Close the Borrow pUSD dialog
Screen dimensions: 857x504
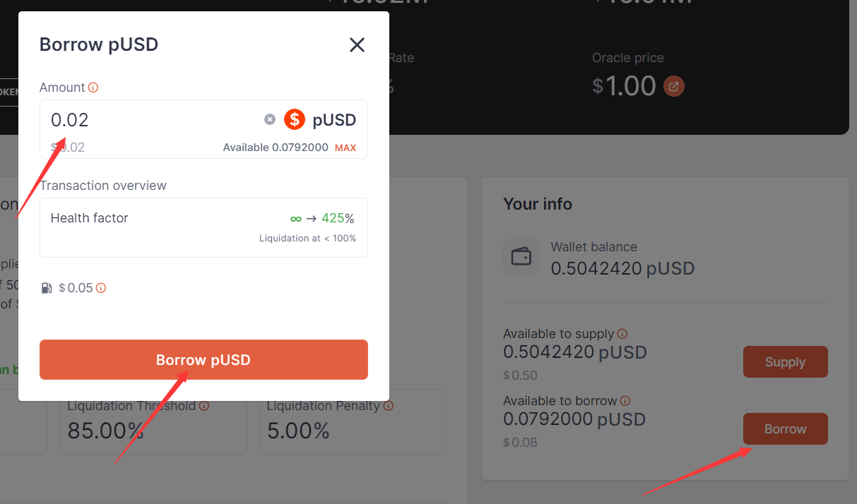click(357, 45)
